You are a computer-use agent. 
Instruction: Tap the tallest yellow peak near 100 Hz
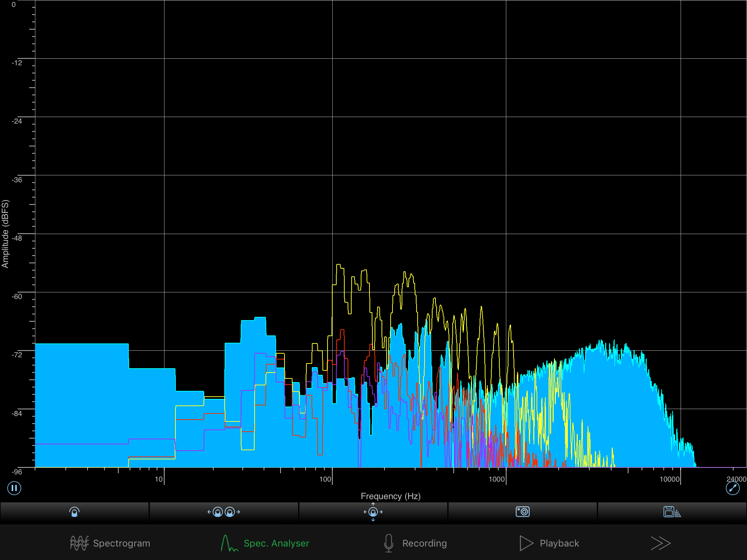coord(339,265)
